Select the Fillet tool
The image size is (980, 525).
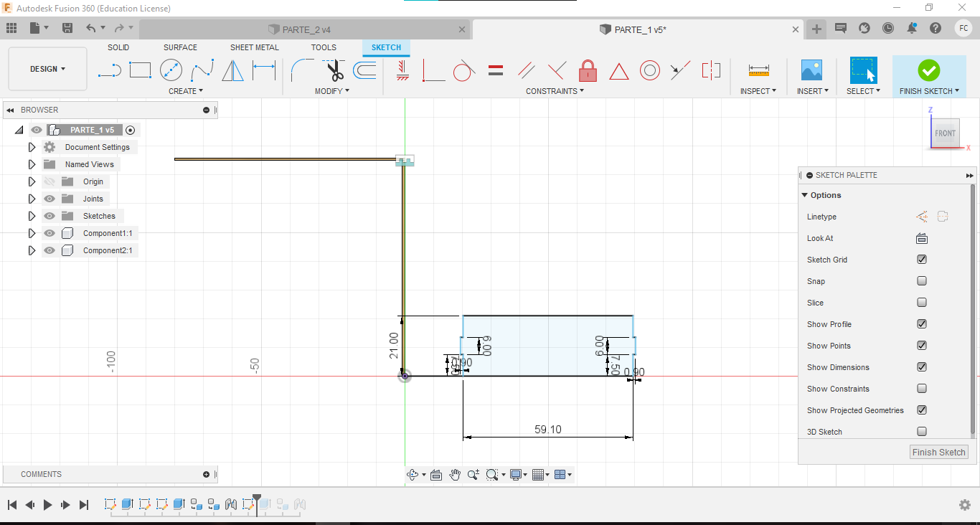pyautogui.click(x=301, y=70)
